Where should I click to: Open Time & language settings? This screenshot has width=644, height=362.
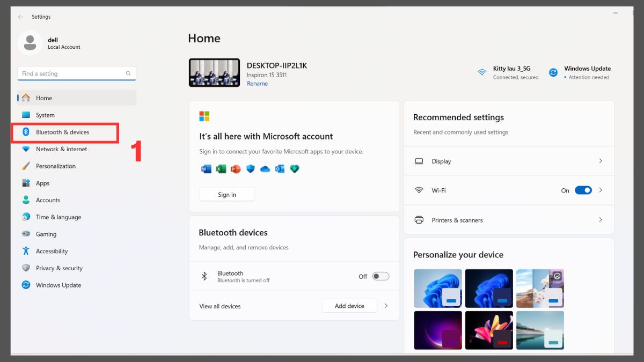[x=77, y=217]
